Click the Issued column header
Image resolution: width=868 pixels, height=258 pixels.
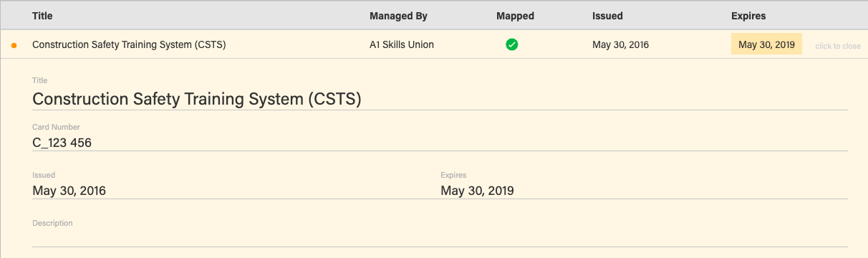click(x=607, y=16)
